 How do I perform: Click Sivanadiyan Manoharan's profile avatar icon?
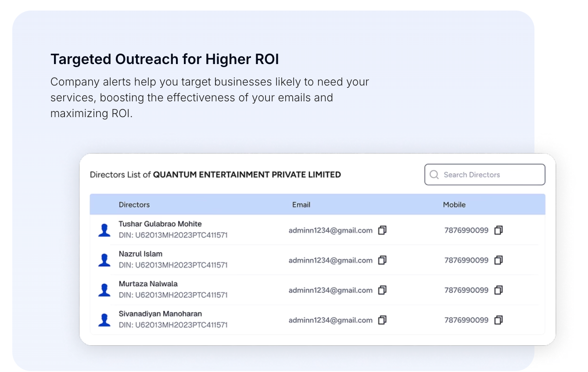(x=104, y=320)
